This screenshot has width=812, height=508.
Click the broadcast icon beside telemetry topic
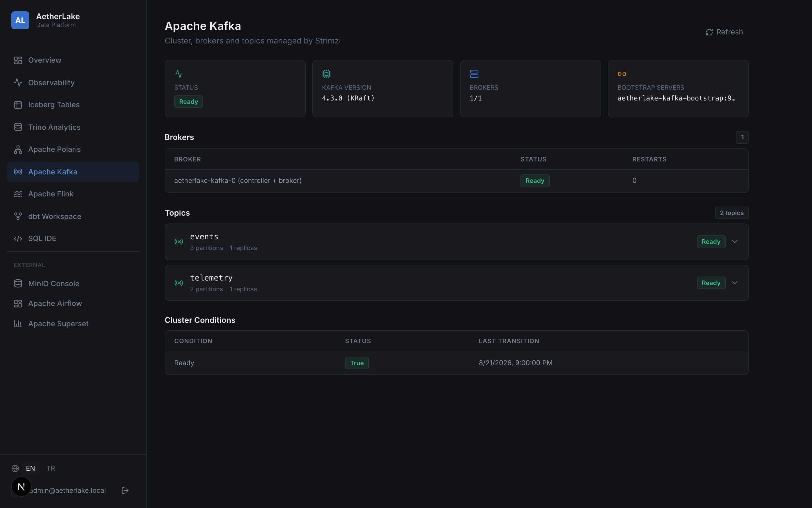pyautogui.click(x=179, y=283)
